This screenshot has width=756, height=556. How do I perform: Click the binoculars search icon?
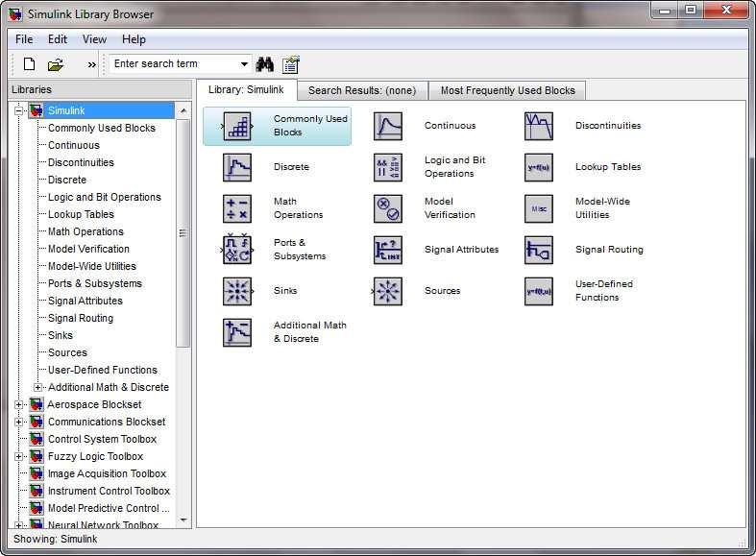(x=265, y=64)
